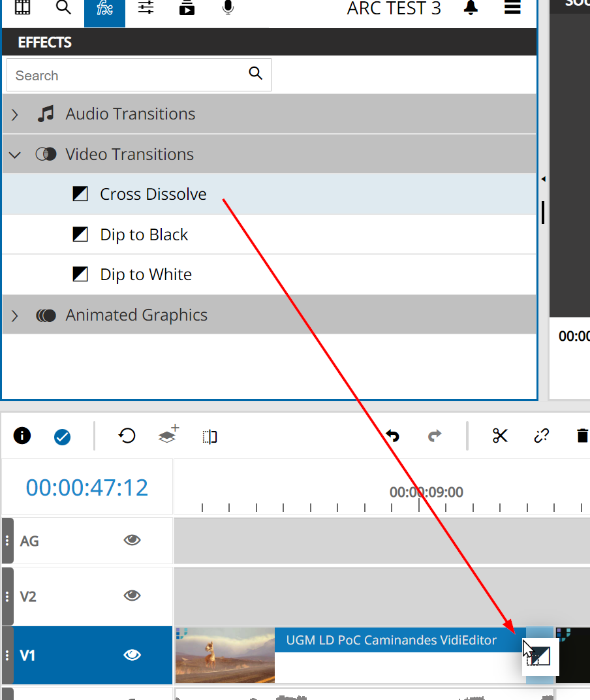The image size is (590, 700).
Task: Click the timeline info icon
Action: click(22, 436)
